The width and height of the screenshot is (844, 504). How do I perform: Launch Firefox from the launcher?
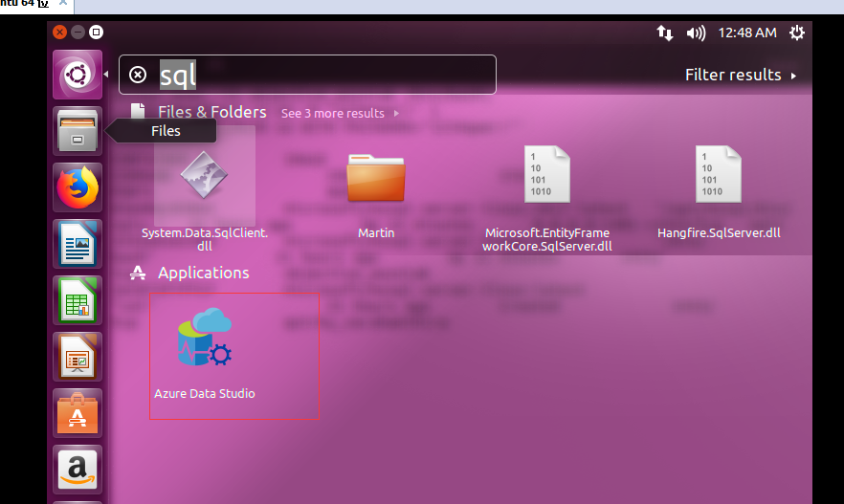78,187
